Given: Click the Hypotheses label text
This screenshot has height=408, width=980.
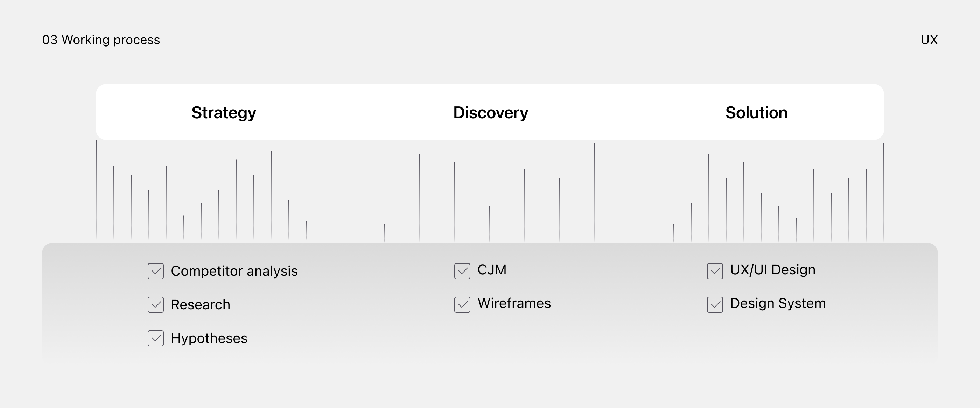Looking at the screenshot, I should pos(209,338).
